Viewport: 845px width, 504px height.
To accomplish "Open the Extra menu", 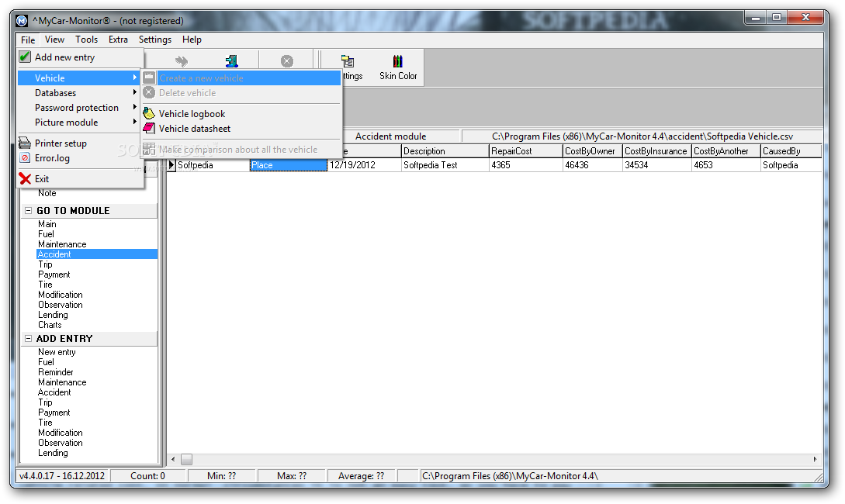I will coord(118,40).
